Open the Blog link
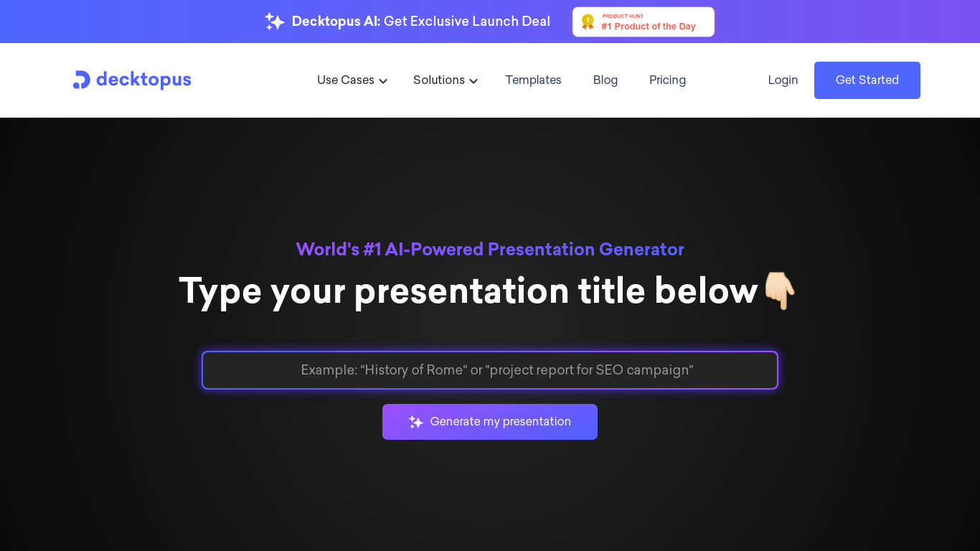This screenshot has height=551, width=980. coord(605,80)
